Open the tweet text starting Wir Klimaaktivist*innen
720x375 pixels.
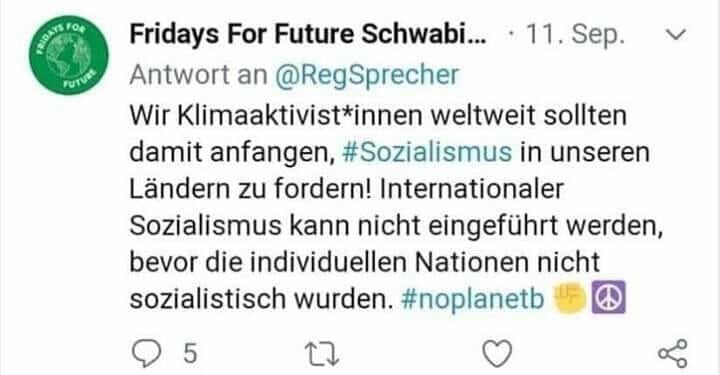tap(396, 207)
